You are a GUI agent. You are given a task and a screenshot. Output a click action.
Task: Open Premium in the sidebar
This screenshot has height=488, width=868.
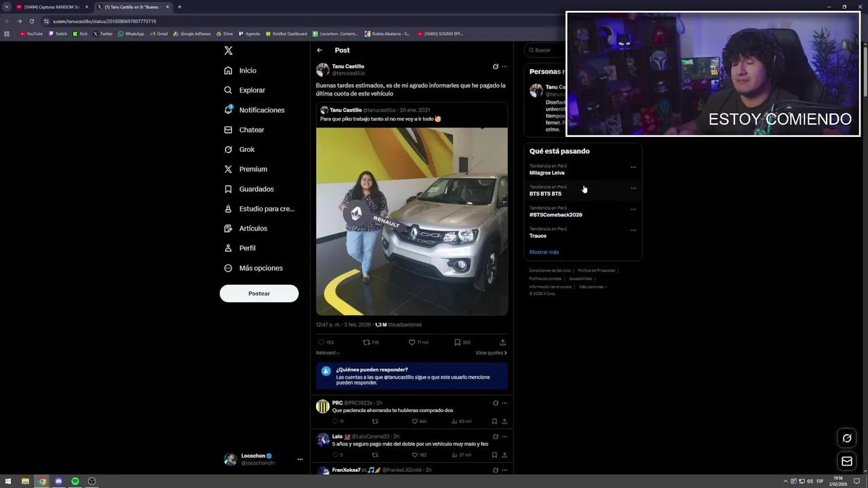click(x=245, y=169)
